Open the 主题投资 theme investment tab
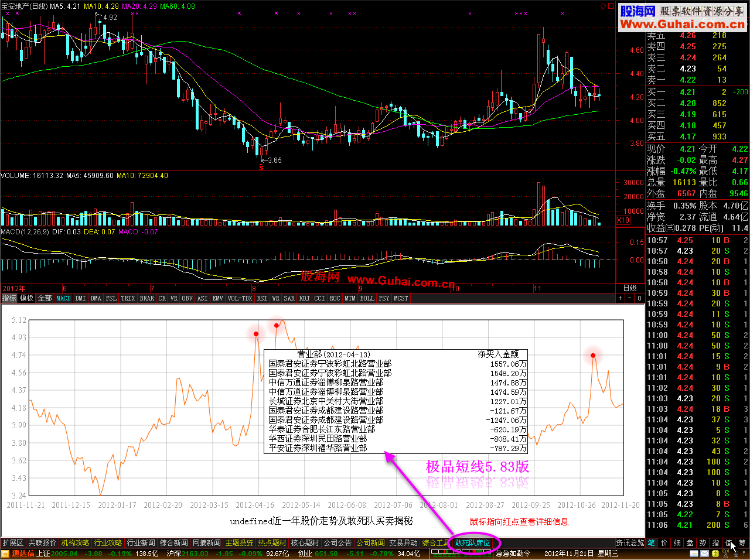 pyautogui.click(x=240, y=543)
